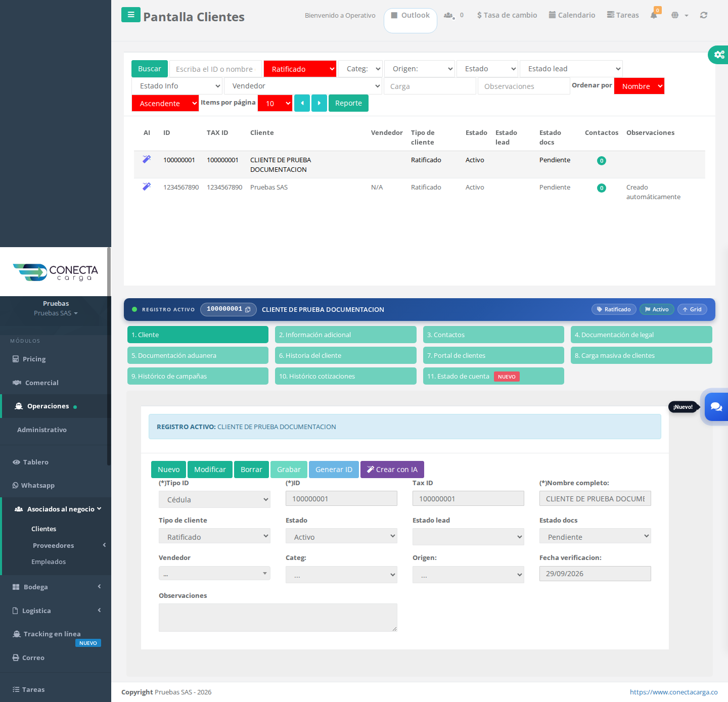Copy the active record ID 100000001
728x702 pixels.
(248, 309)
